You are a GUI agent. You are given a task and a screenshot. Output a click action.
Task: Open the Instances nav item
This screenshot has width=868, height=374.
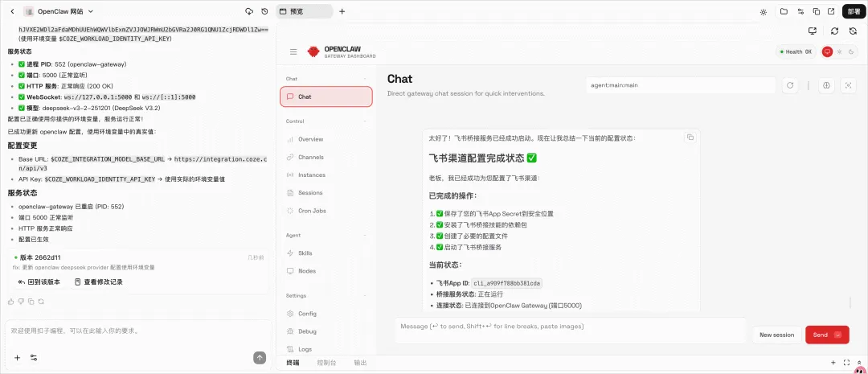point(326,175)
